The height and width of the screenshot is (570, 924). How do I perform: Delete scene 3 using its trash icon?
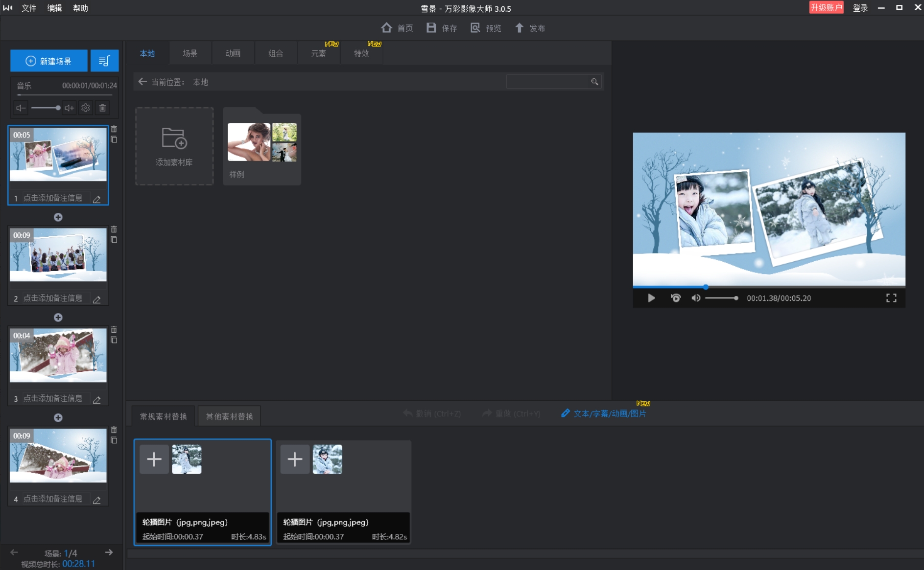pos(114,330)
